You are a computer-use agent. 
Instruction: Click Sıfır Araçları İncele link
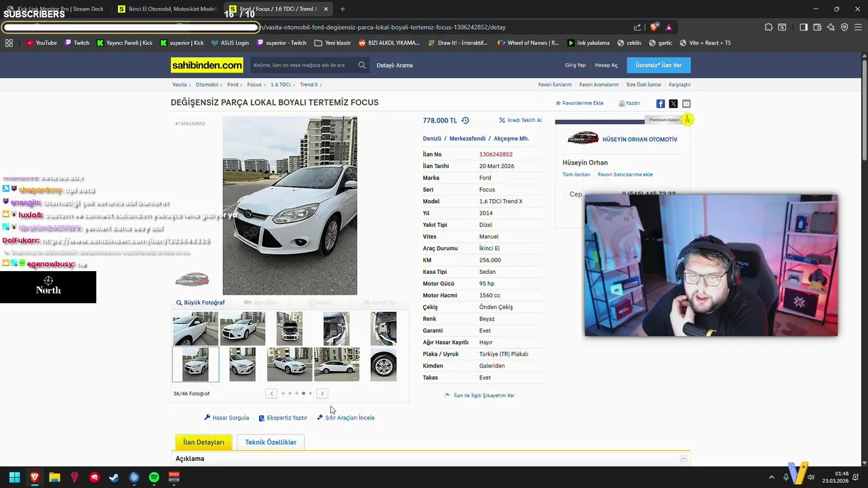tap(345, 418)
